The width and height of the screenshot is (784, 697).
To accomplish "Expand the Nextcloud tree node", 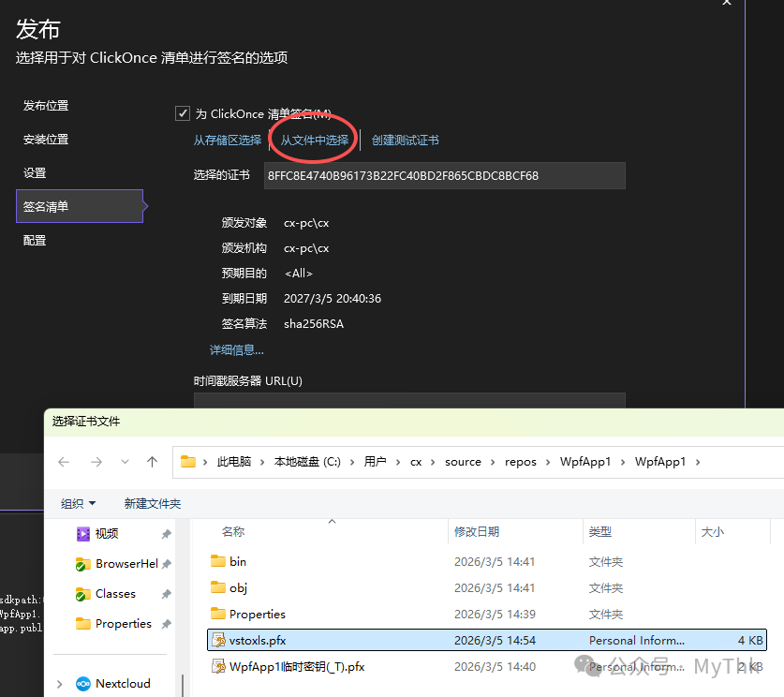I will click(60, 684).
